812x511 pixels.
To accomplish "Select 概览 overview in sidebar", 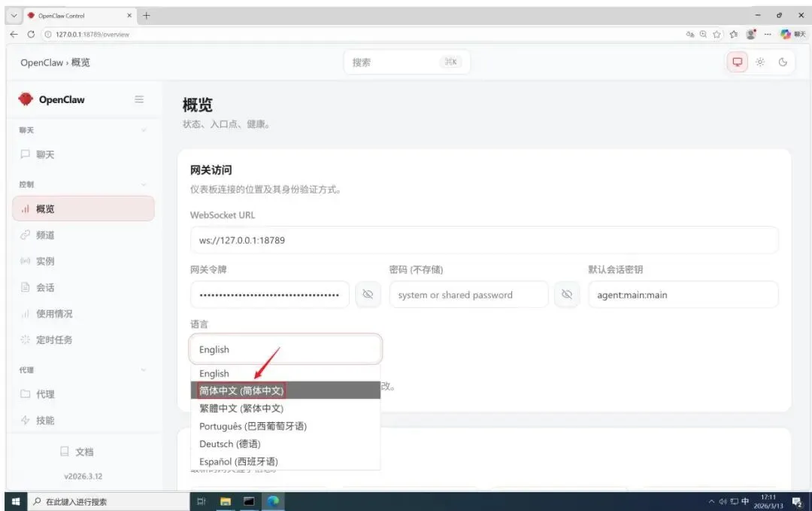I will tap(83, 208).
